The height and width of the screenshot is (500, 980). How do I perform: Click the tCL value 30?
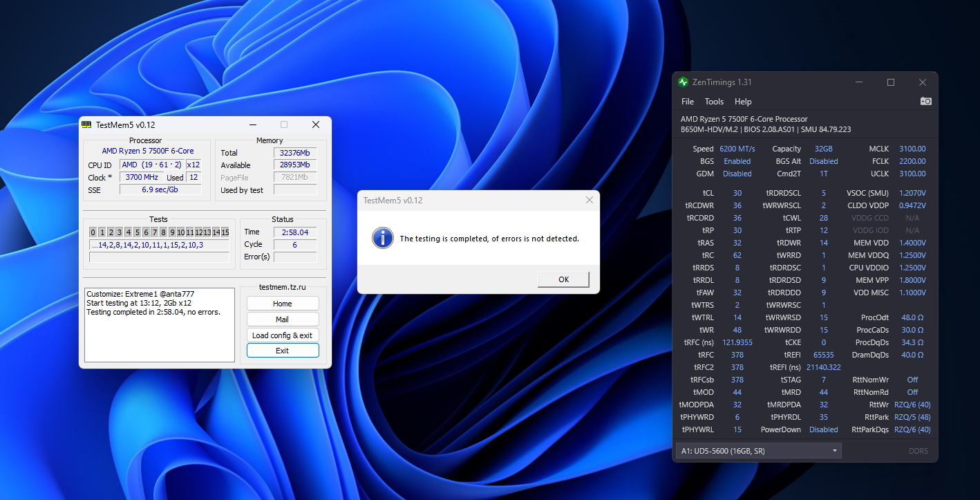click(737, 193)
